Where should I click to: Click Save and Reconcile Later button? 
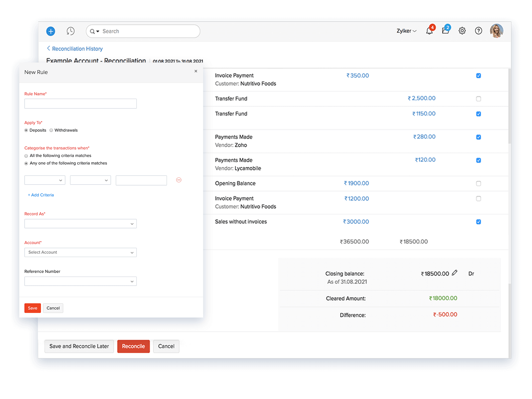click(x=79, y=346)
